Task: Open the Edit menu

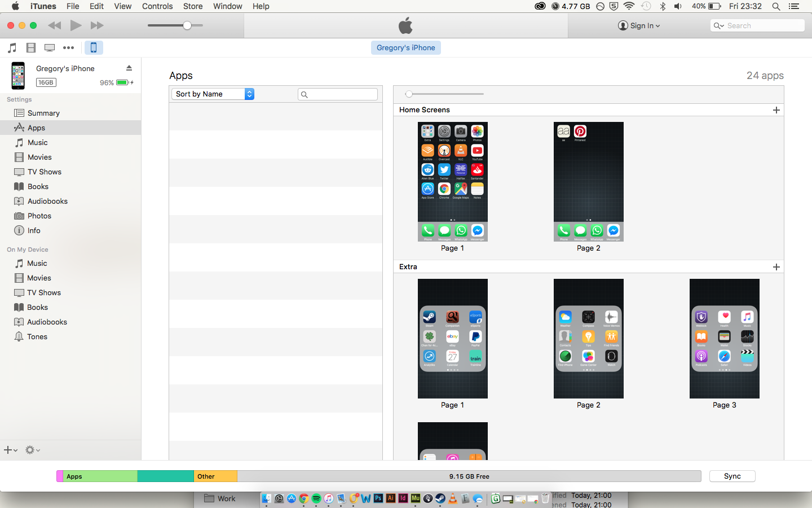Action: click(x=96, y=6)
